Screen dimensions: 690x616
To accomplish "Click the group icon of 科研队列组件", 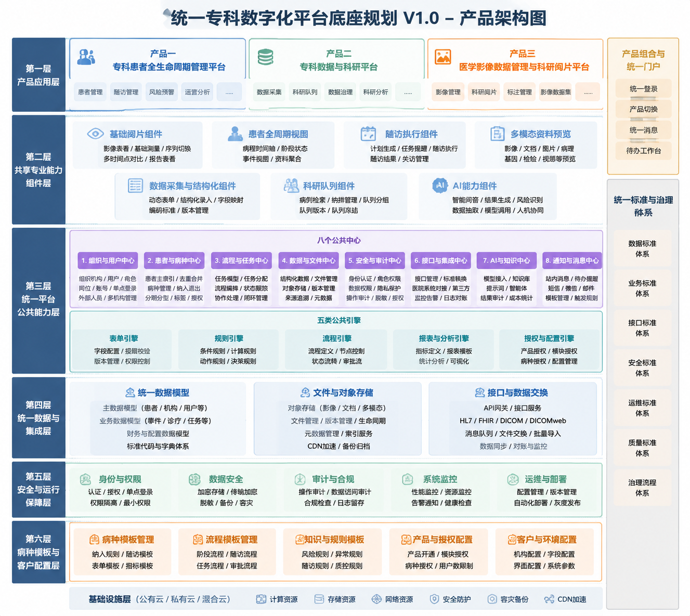I will pyautogui.click(x=291, y=186).
